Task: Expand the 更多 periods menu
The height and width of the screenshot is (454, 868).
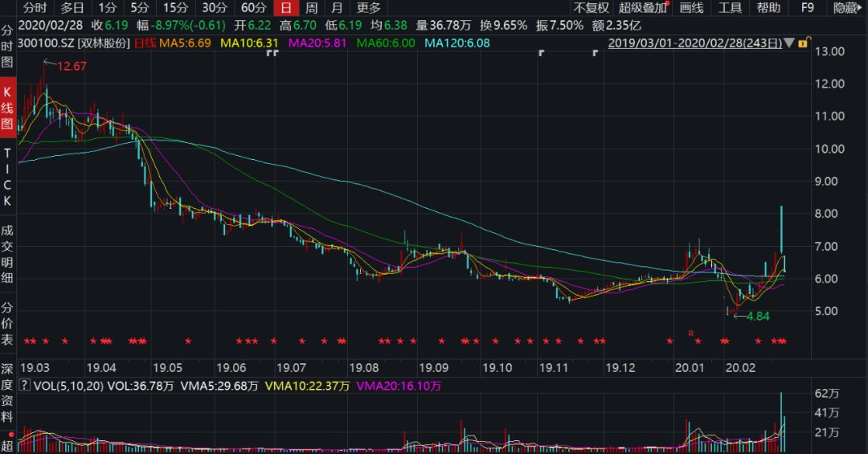Action: [x=369, y=8]
